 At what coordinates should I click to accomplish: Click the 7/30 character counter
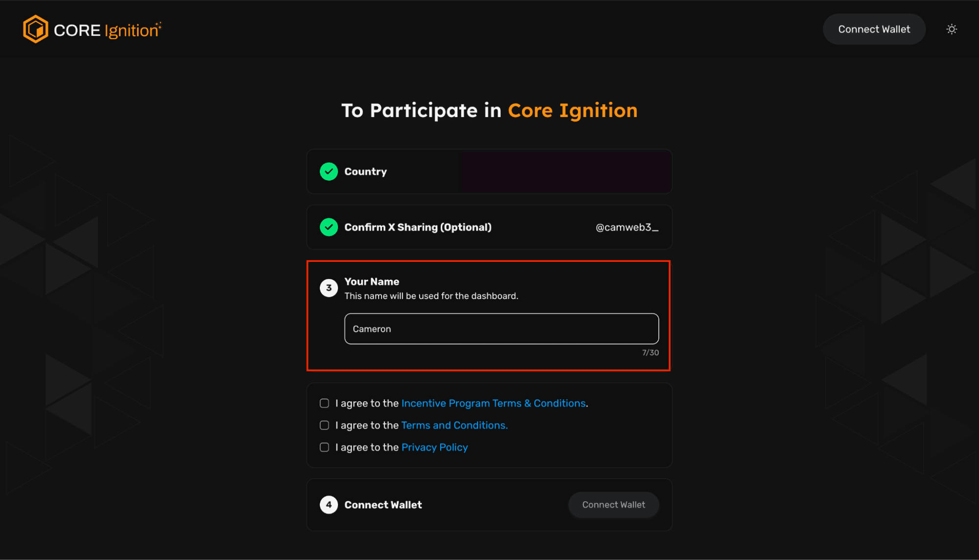pyautogui.click(x=649, y=352)
